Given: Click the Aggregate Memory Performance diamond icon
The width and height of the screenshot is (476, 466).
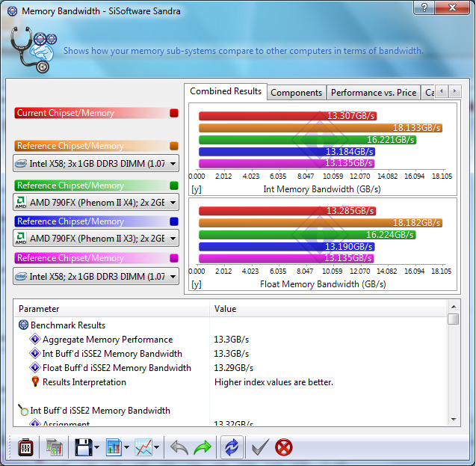Looking at the screenshot, I should coord(35,339).
